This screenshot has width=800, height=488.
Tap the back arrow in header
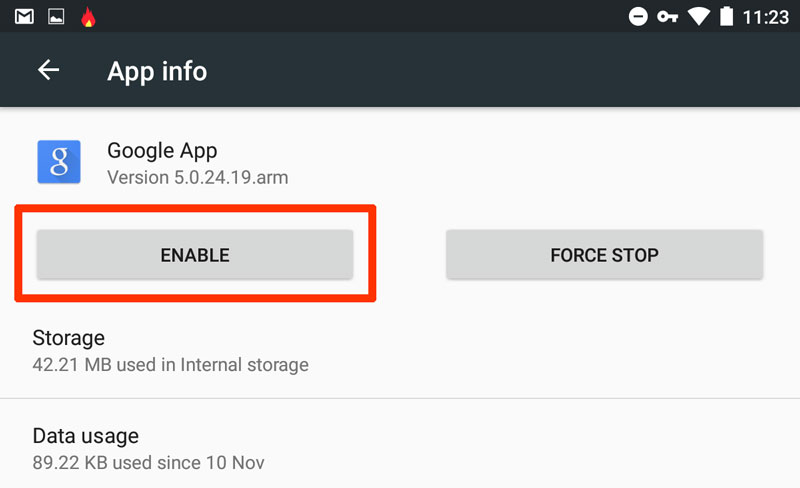click(48, 70)
